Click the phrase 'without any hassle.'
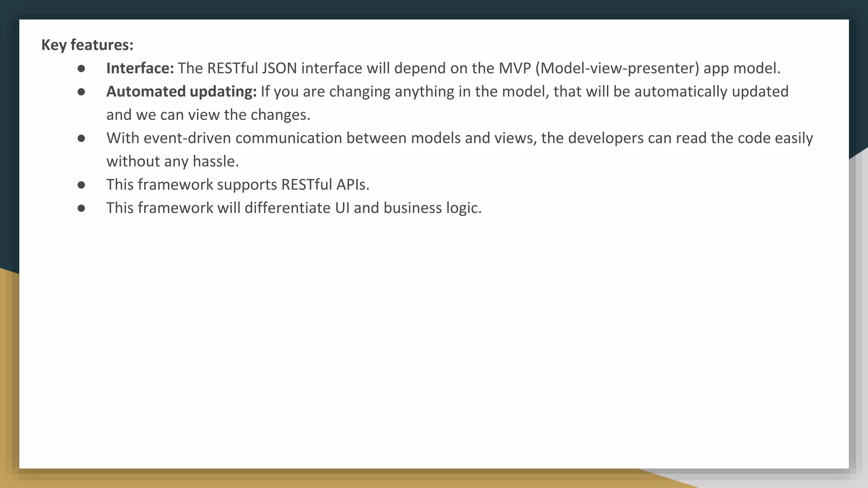This screenshot has height=488, width=868. click(172, 161)
